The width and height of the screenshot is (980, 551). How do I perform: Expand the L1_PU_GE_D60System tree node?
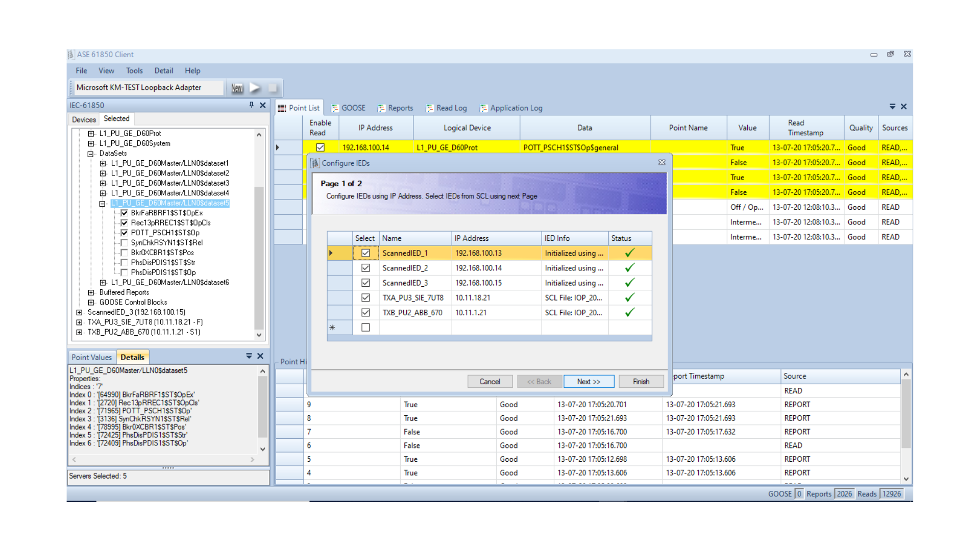point(91,143)
